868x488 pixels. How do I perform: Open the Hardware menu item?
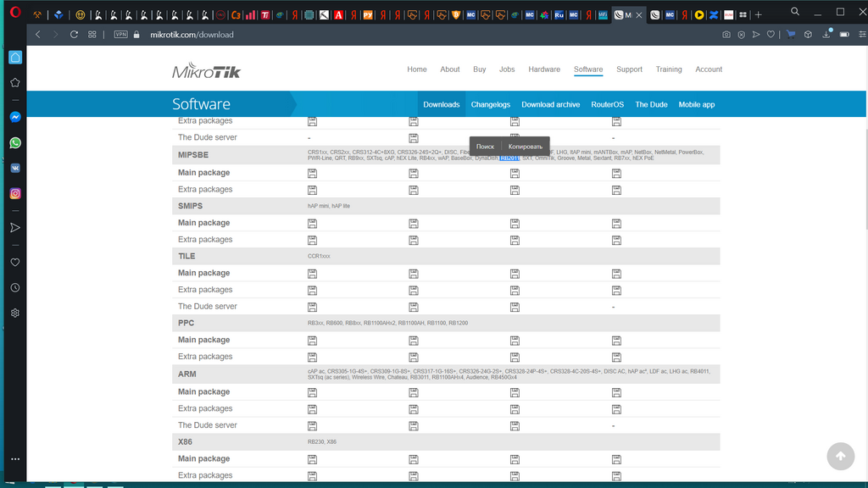[544, 69]
